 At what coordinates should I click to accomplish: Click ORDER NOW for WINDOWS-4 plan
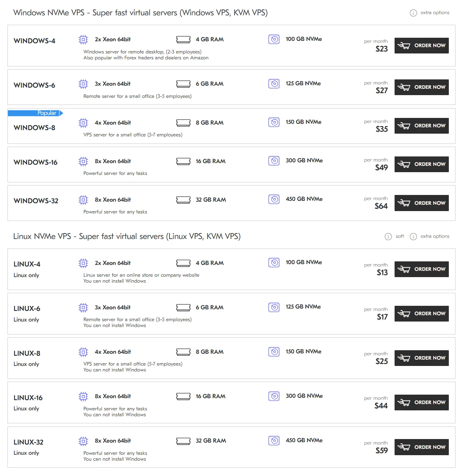pyautogui.click(x=421, y=46)
